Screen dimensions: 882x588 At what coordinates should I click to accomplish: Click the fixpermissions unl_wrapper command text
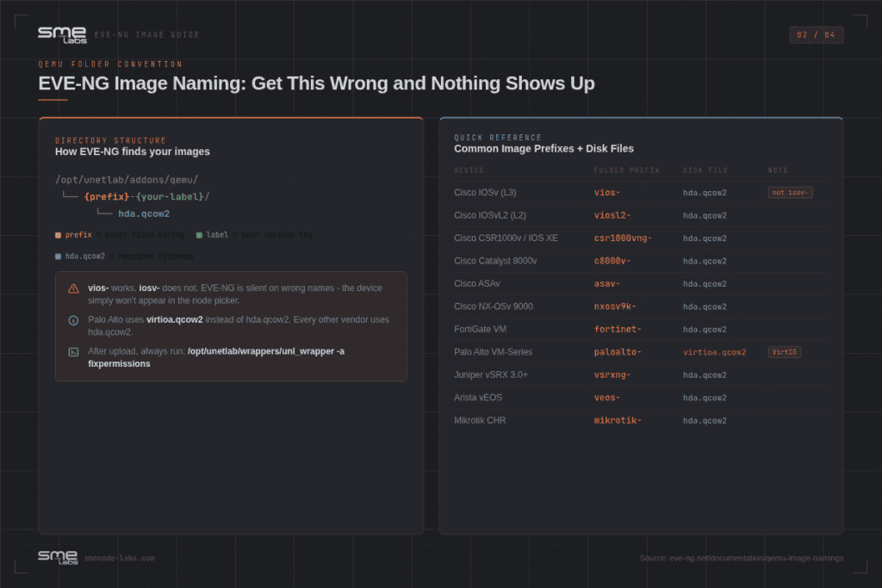[216, 357]
